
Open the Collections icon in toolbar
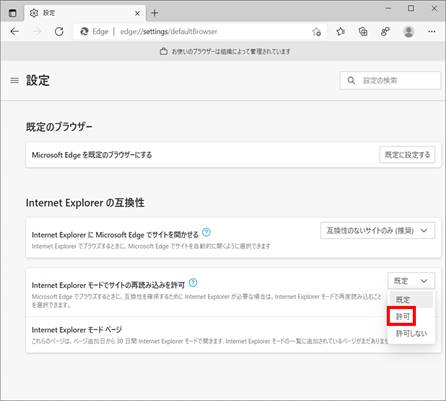pyautogui.click(x=363, y=32)
